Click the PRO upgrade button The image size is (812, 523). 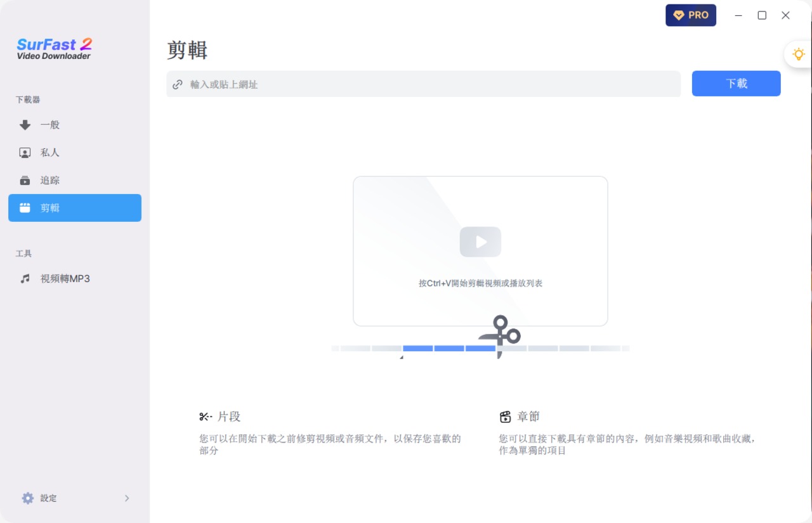(690, 15)
